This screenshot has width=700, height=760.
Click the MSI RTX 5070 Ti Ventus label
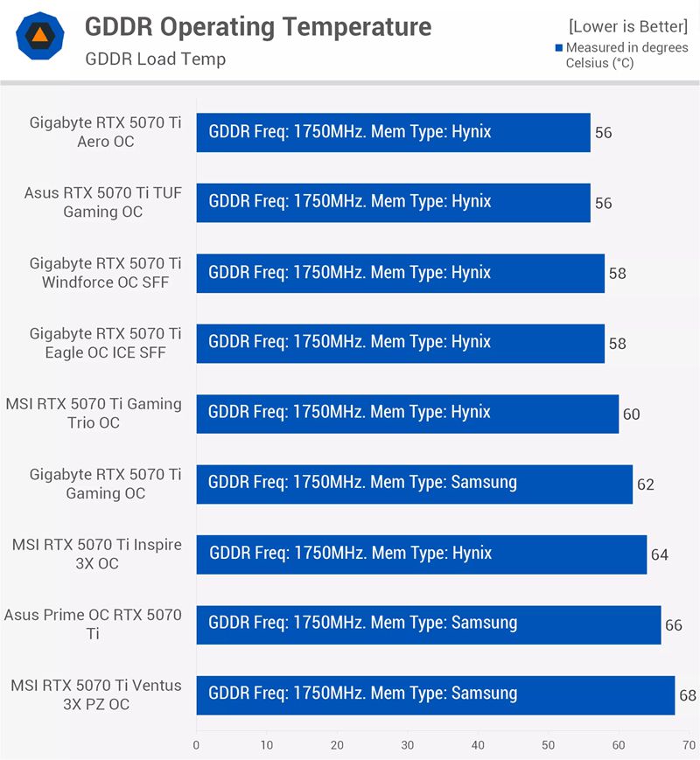(x=96, y=694)
